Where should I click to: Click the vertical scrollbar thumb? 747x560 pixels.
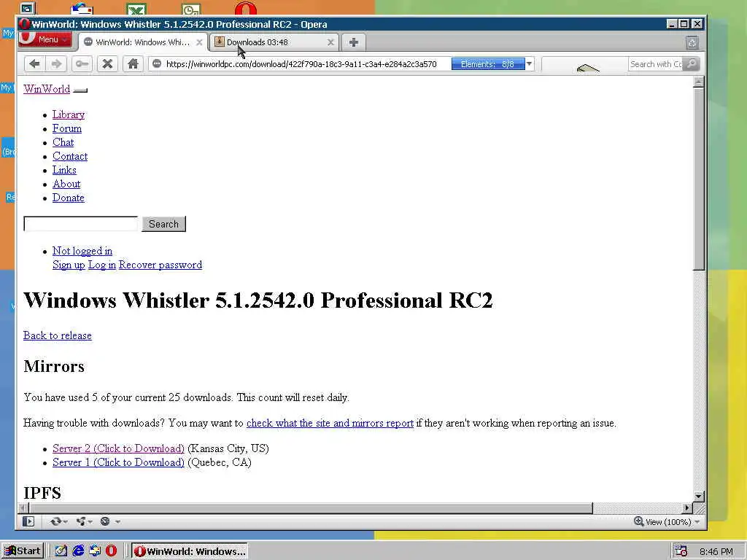pyautogui.click(x=698, y=179)
